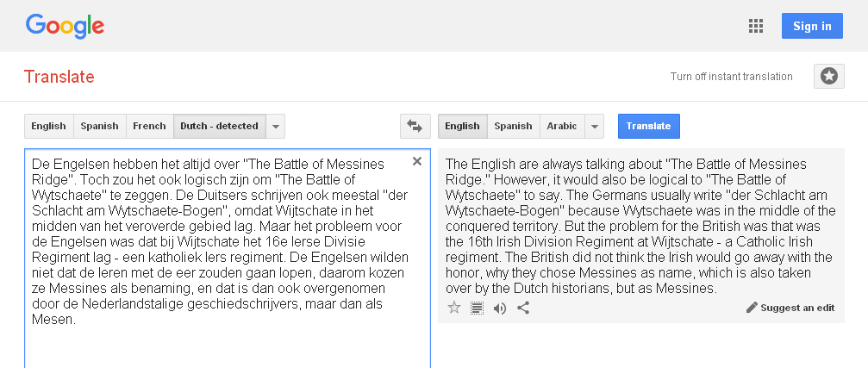This screenshot has width=868, height=368.
Task: Open the Translate page title link
Action: pyautogui.click(x=59, y=77)
